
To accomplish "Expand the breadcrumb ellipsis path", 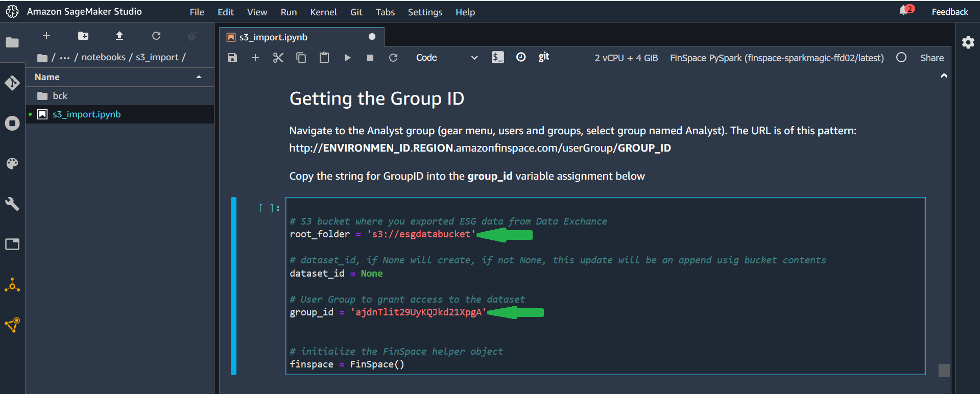I will tap(65, 58).
